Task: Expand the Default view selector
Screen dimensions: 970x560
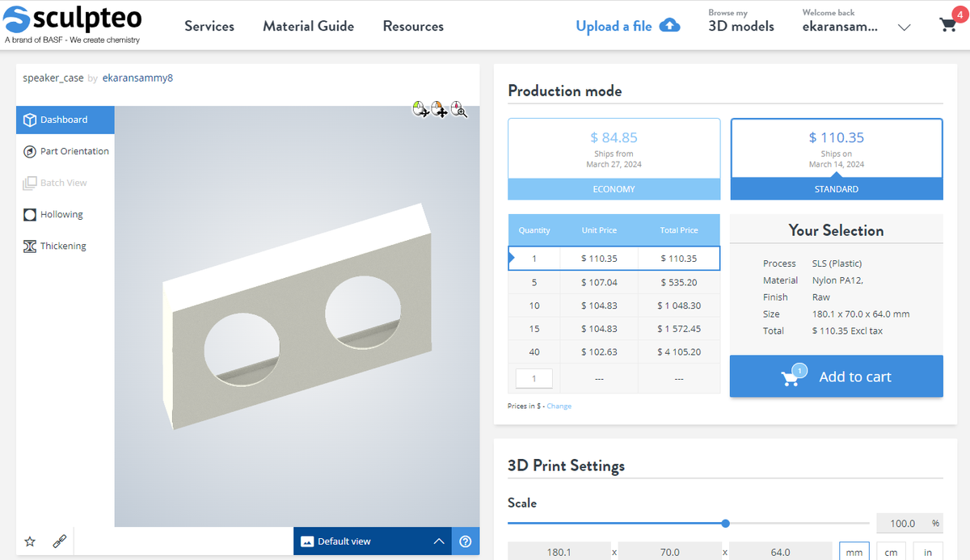Action: click(x=439, y=541)
